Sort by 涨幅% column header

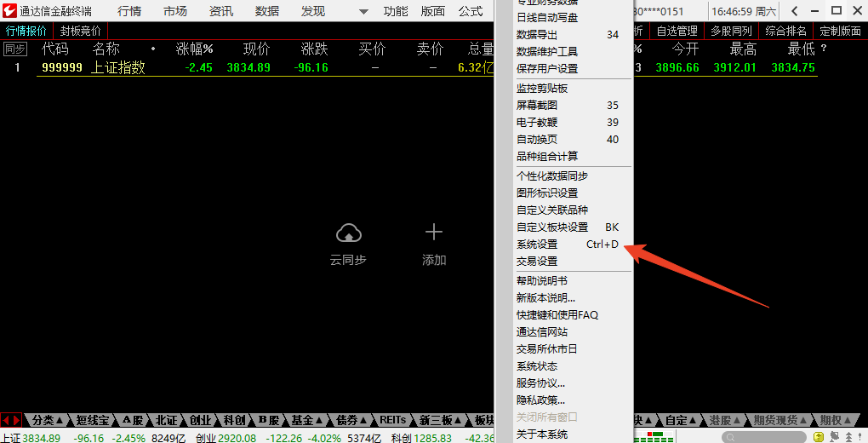(x=194, y=49)
